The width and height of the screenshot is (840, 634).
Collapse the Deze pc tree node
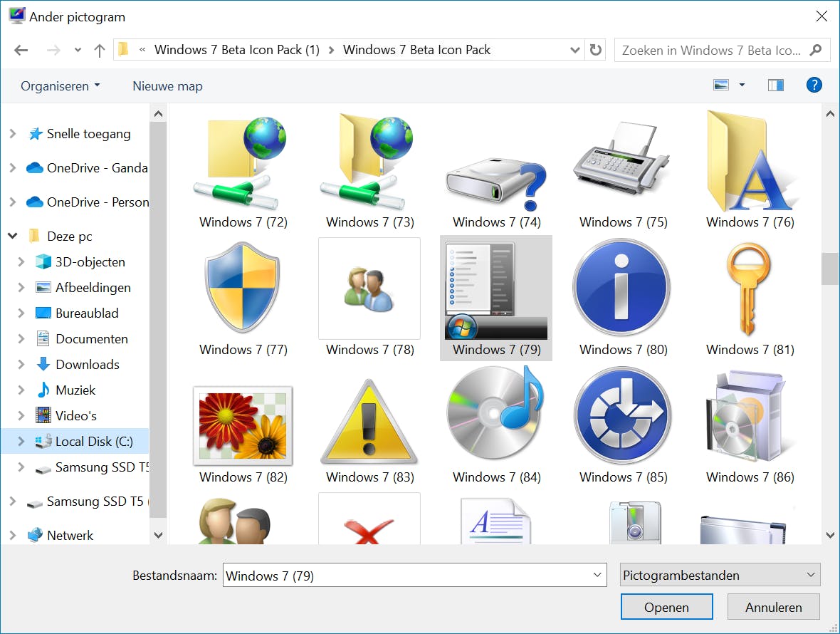point(13,236)
